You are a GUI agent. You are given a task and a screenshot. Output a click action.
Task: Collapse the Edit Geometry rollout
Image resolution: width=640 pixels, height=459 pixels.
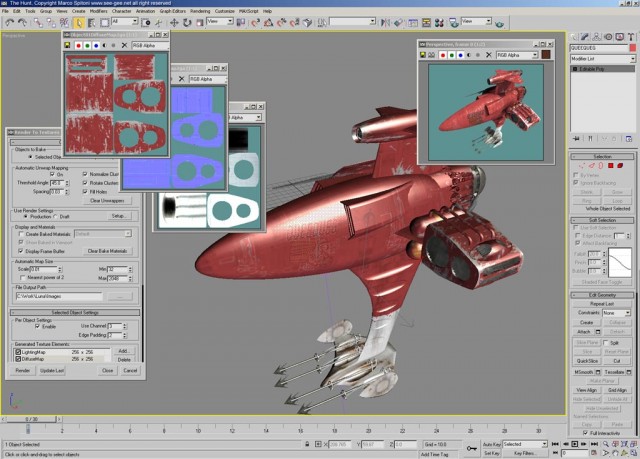click(602, 295)
